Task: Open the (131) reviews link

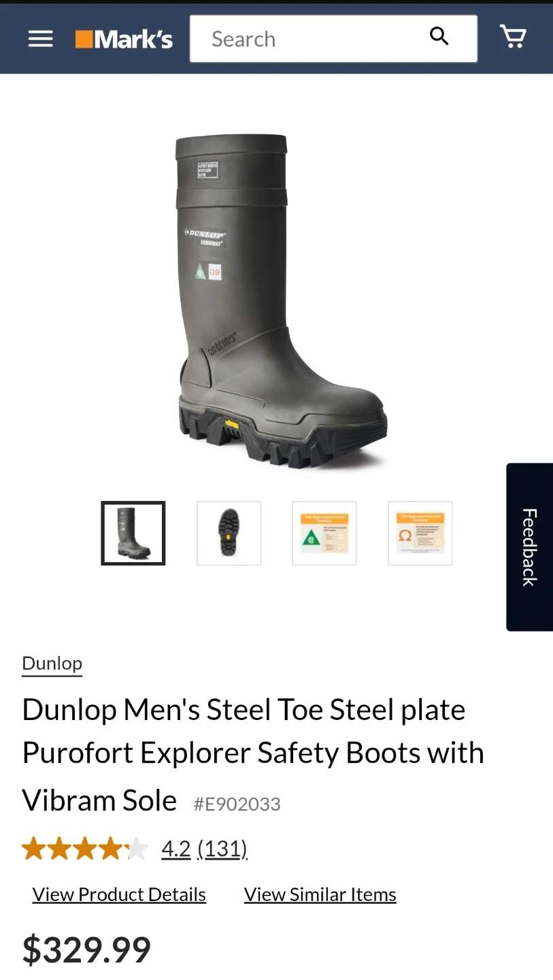Action: (x=222, y=849)
